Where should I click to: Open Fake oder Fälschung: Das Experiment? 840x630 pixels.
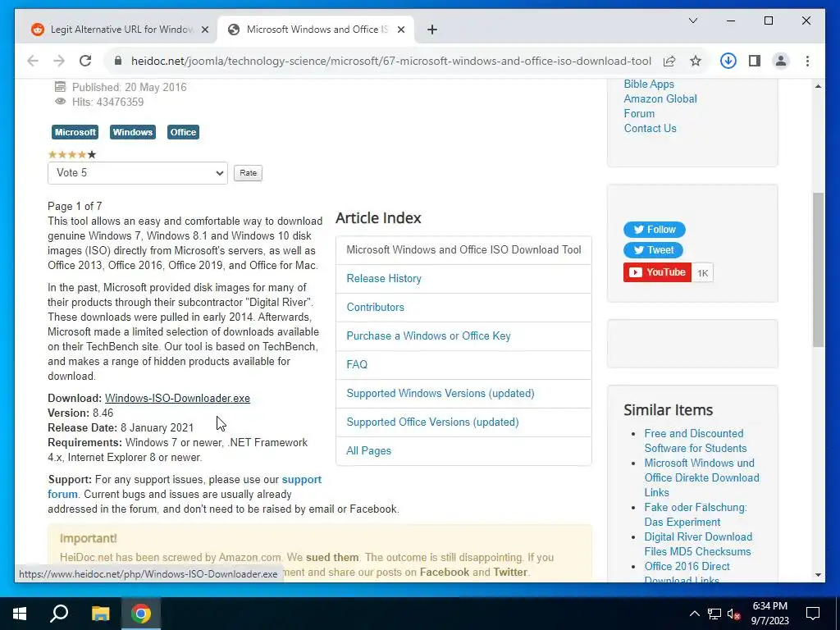[x=696, y=515]
